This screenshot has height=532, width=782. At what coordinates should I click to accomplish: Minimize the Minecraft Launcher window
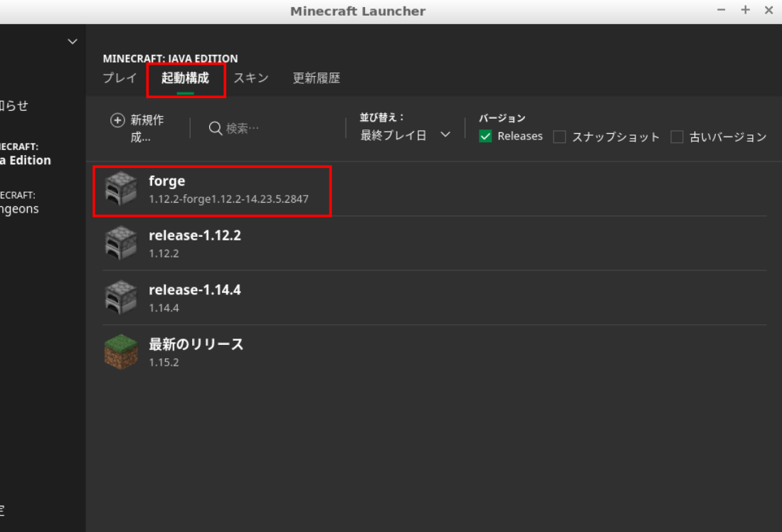click(721, 10)
